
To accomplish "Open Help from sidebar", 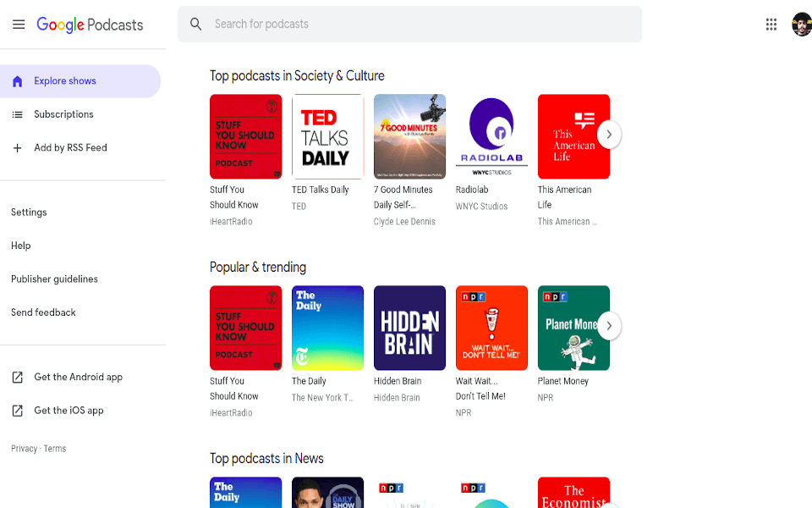I will 20,246.
